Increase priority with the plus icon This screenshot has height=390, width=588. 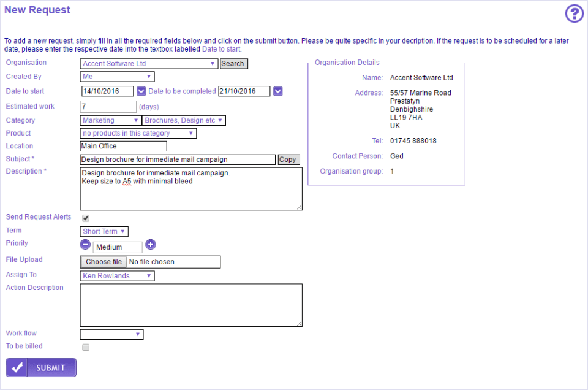point(151,244)
